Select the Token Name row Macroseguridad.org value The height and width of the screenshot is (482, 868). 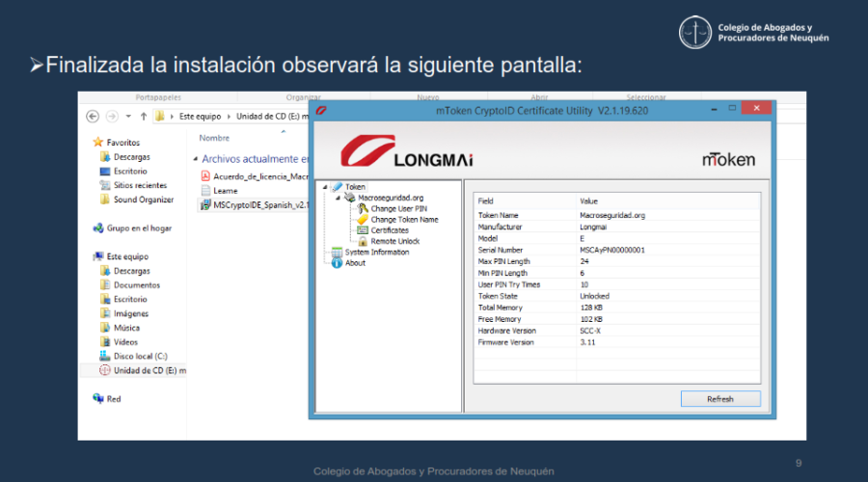612,215
